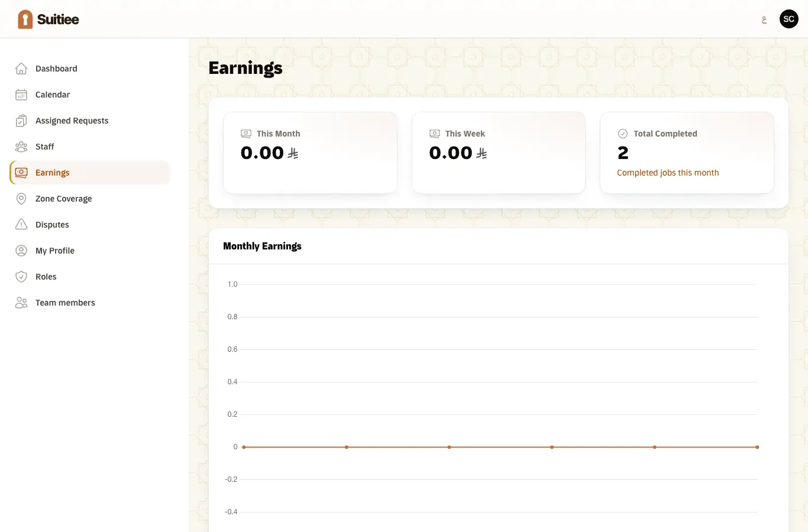808x532 pixels.
Task: Click the -0.4 y-axis label
Action: [x=231, y=512]
